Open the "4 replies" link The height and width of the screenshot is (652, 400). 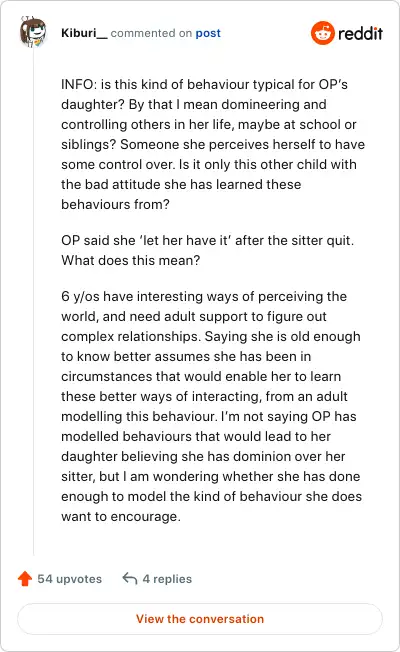(167, 579)
